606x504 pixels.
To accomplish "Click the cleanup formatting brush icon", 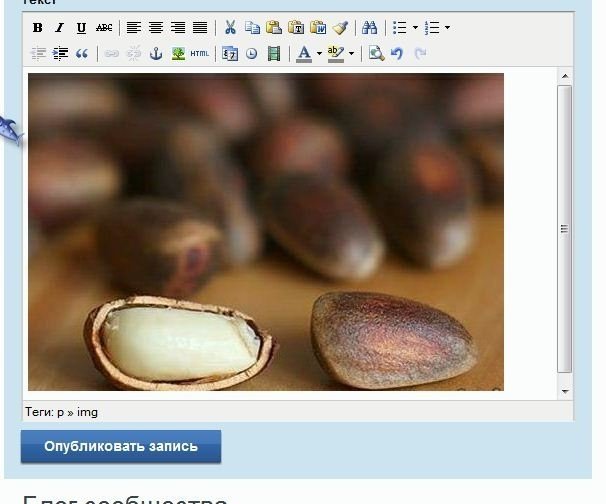I will coord(340,28).
